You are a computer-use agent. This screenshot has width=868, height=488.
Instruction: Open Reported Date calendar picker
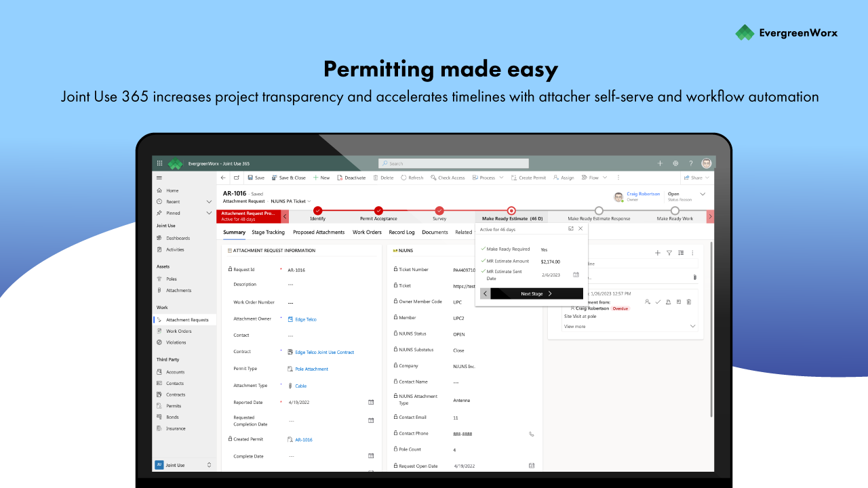(371, 402)
